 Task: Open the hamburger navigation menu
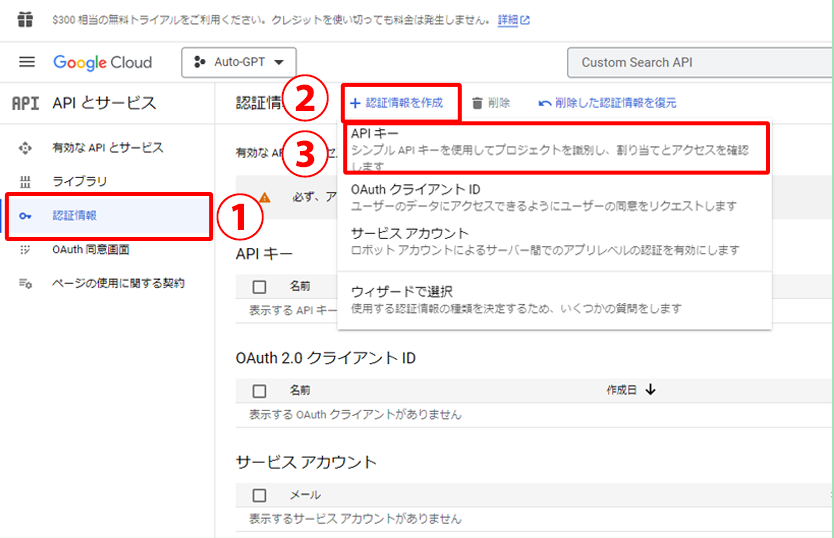pos(26,62)
